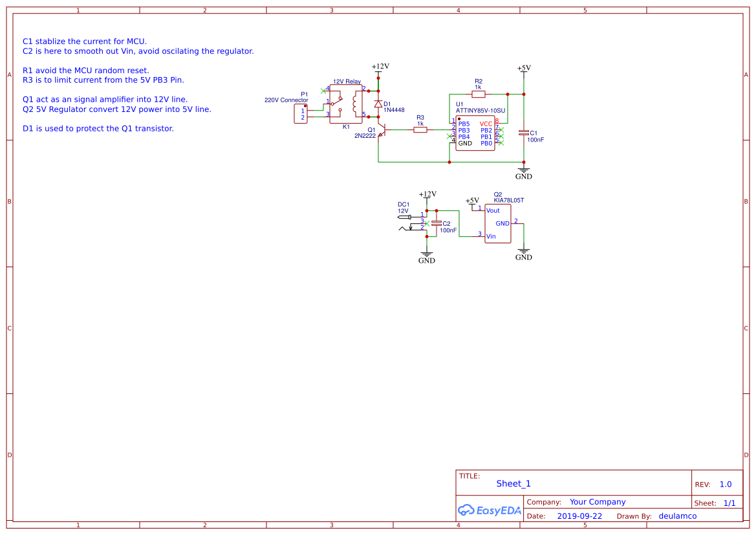Click the GND symbol below capacitor C1

click(524, 172)
